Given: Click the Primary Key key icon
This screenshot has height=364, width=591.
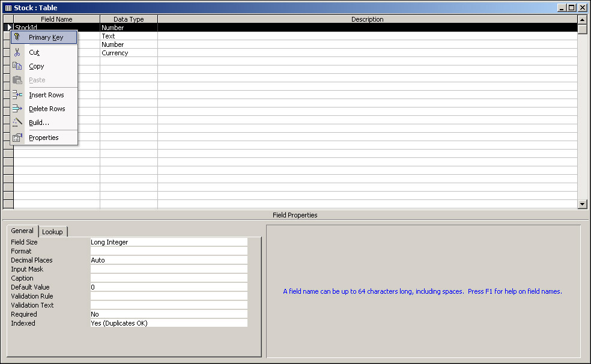Looking at the screenshot, I should click(x=17, y=37).
